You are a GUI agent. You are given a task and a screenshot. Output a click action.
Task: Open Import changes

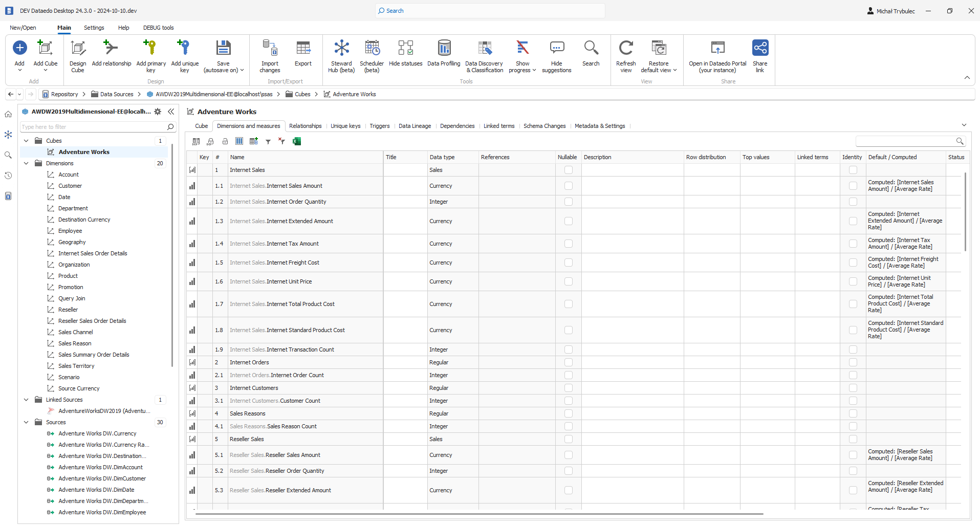[270, 56]
